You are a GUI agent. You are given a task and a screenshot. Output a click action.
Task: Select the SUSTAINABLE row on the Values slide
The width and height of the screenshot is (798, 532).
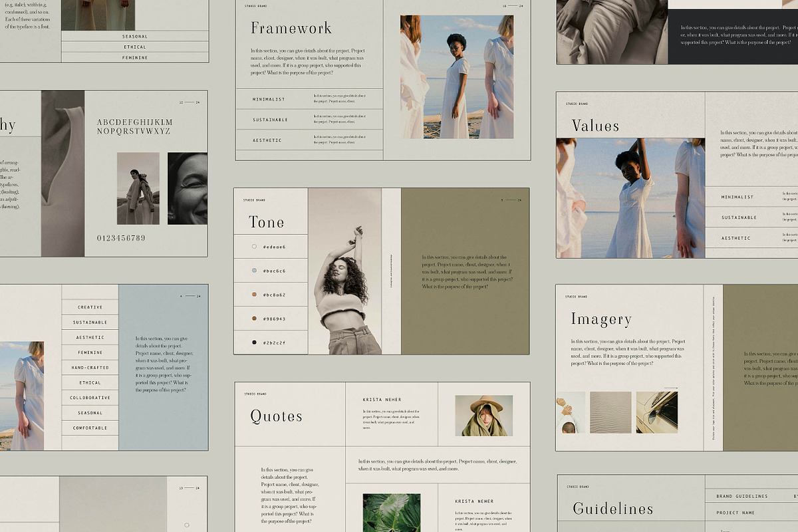coord(751,217)
